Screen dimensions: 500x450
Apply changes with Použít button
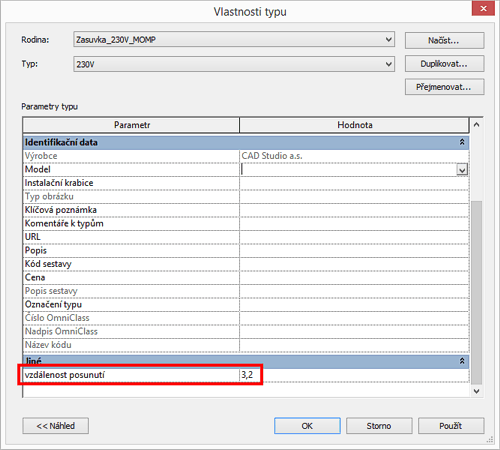(451, 426)
